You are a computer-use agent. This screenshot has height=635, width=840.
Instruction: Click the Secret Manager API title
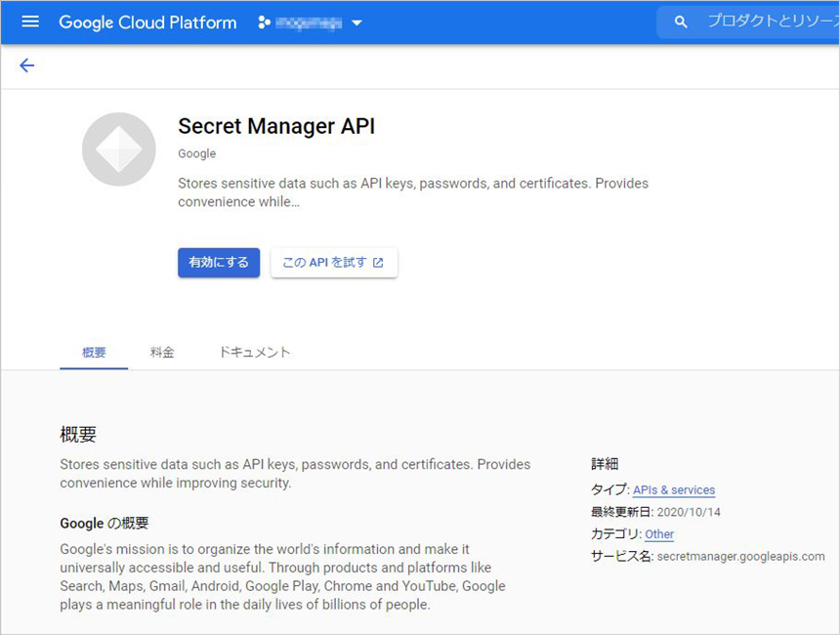coord(276,126)
